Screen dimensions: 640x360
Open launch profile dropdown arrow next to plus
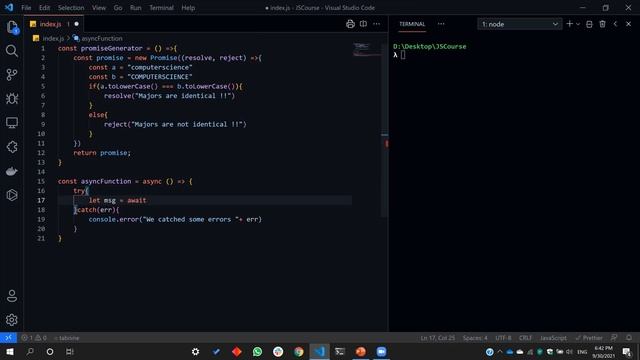pos(578,24)
